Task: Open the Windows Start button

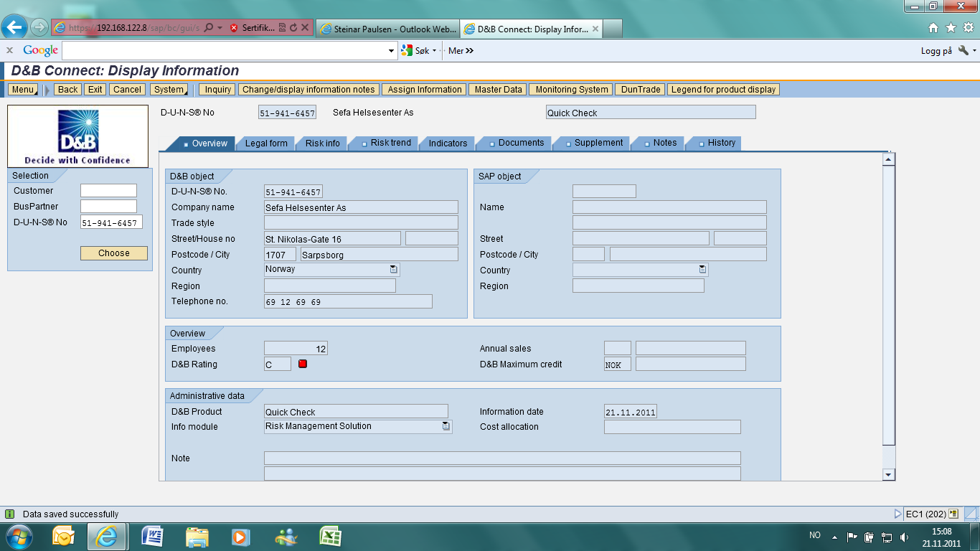Action: (x=18, y=537)
